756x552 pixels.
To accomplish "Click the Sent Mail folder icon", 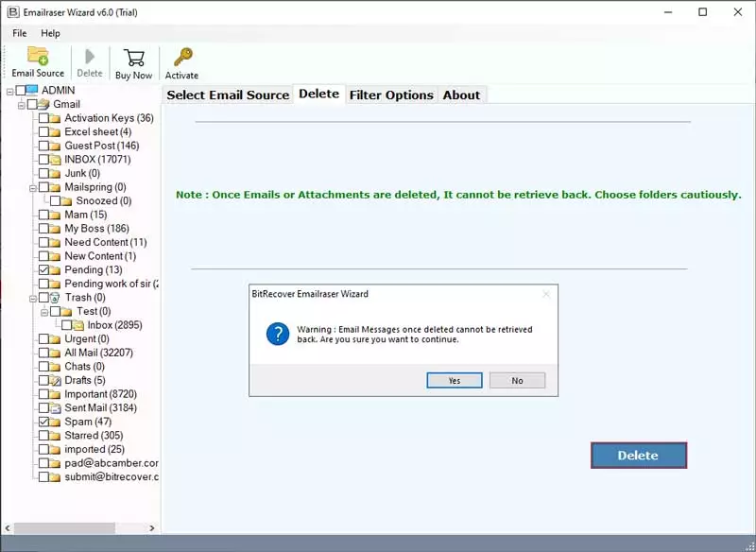I will (55, 407).
